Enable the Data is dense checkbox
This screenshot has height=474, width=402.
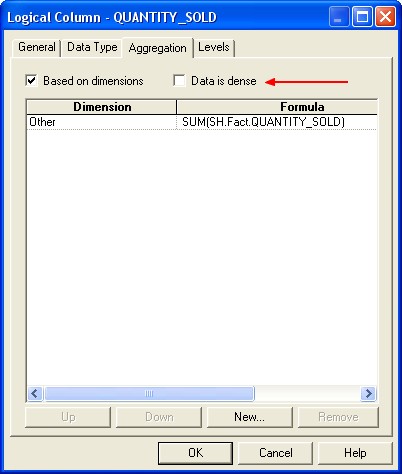click(x=179, y=81)
